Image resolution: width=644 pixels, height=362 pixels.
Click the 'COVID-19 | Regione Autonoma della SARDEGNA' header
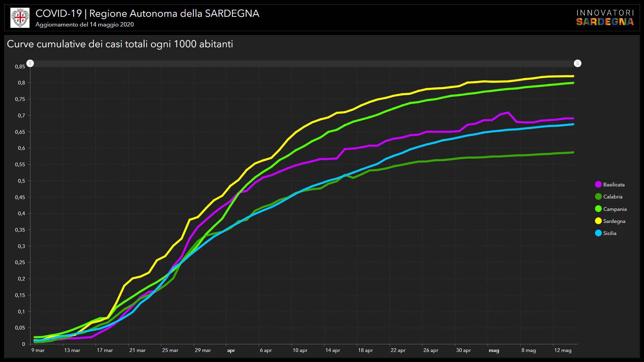pyautogui.click(x=147, y=14)
